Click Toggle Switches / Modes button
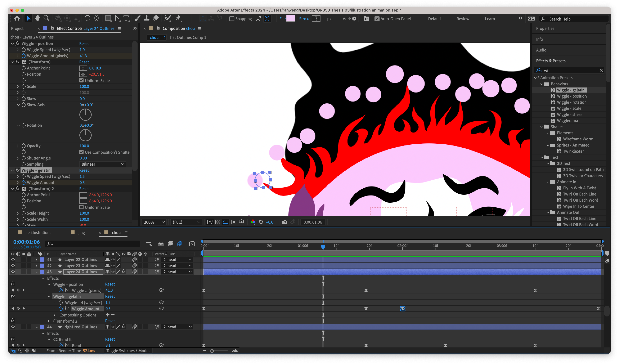The image size is (619, 364). pos(128,351)
